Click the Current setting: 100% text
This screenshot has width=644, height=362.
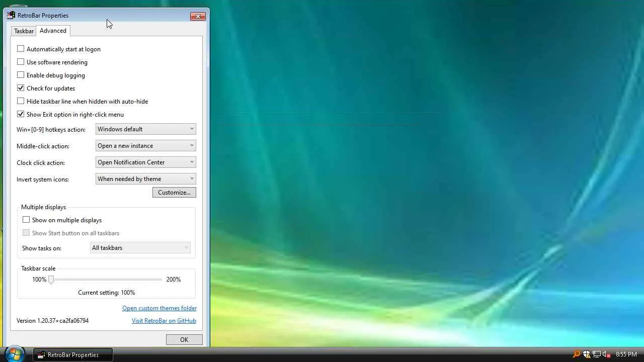click(x=107, y=293)
